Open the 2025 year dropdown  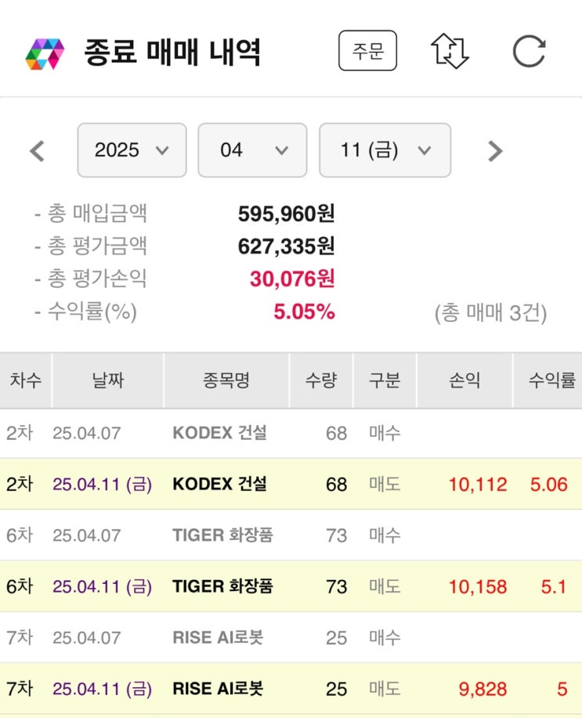point(132,150)
